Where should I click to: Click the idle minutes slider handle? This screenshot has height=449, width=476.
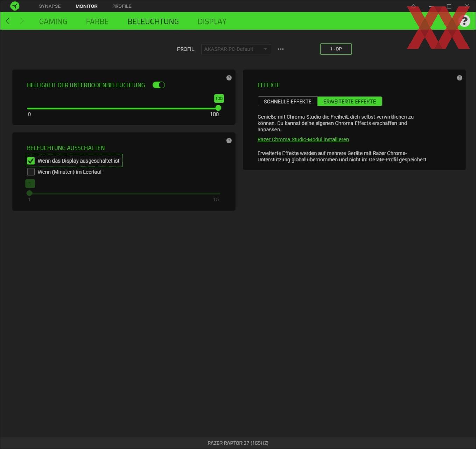coord(29,193)
